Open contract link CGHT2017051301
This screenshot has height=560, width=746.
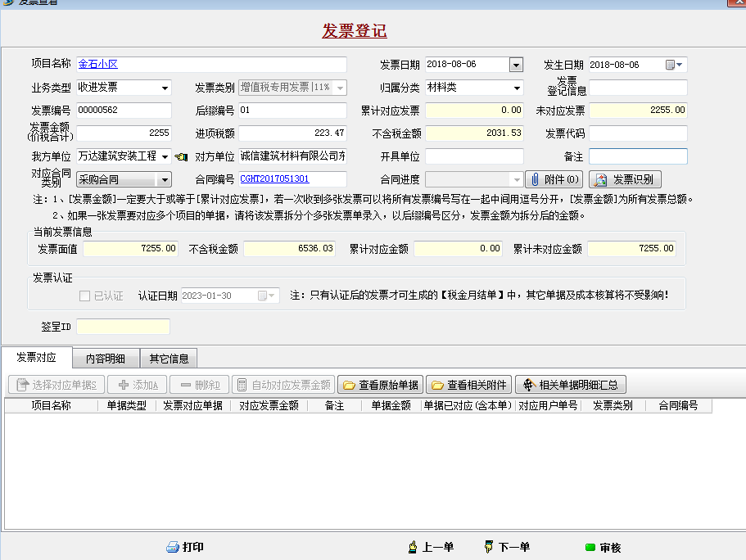274,179
